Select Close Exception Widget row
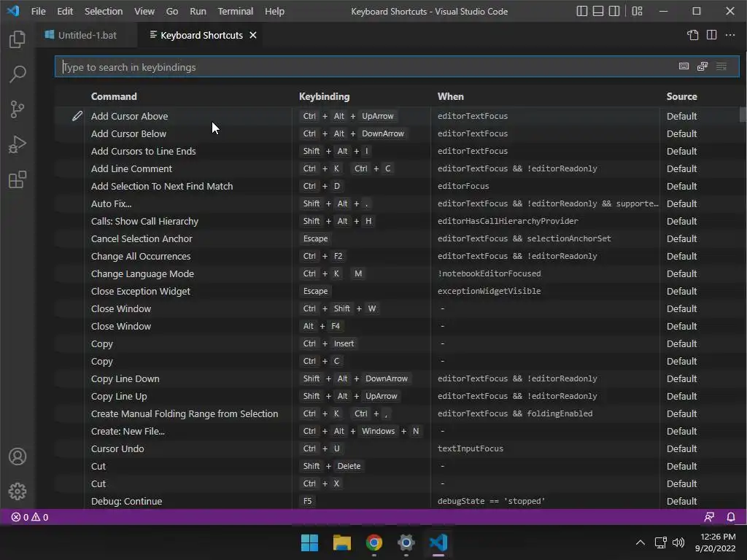The image size is (747, 560). pyautogui.click(x=396, y=292)
